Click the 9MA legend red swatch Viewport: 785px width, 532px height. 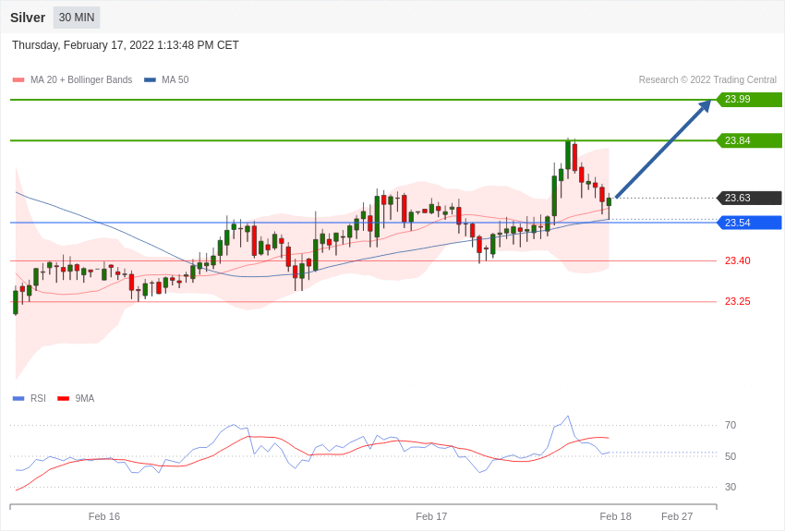(x=63, y=399)
